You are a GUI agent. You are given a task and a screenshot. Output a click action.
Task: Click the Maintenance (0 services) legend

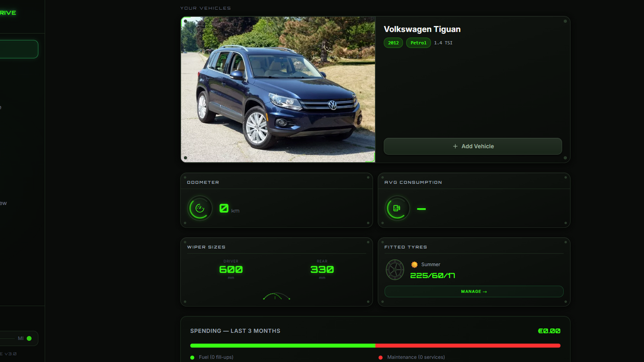coord(412,357)
